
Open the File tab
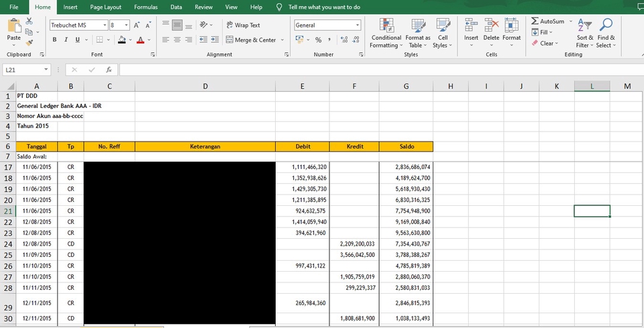pyautogui.click(x=14, y=7)
